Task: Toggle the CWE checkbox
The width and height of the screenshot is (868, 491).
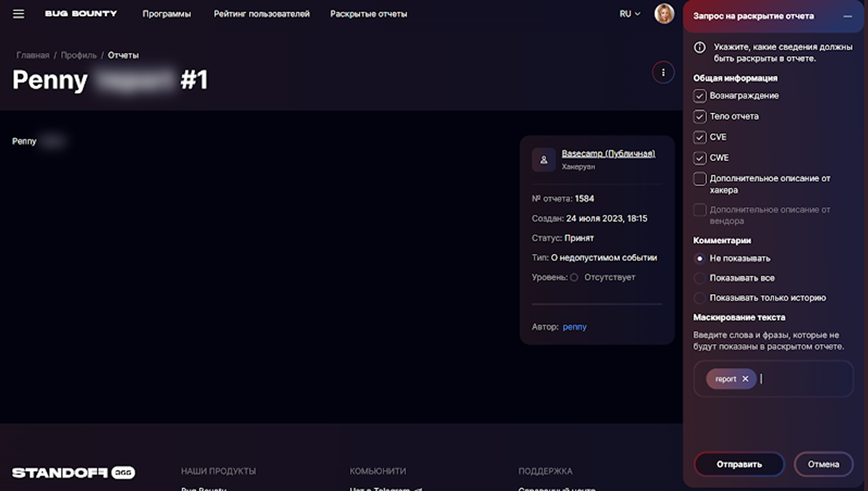Action: 700,158
